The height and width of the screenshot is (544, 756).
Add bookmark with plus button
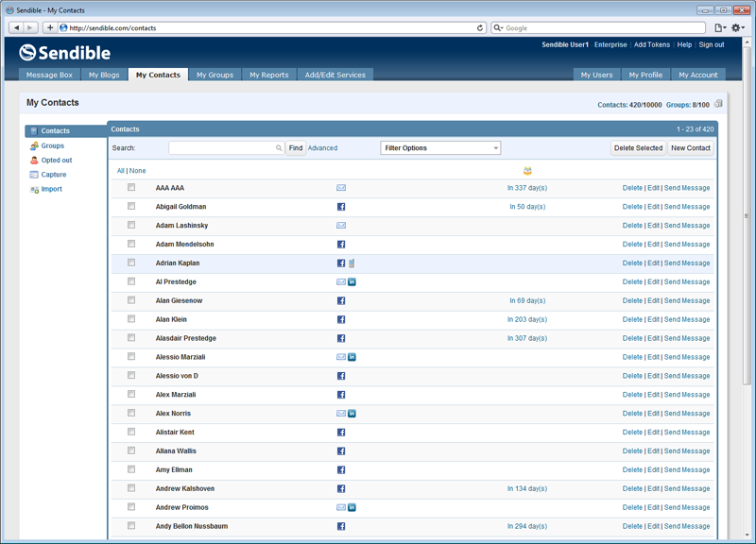50,28
